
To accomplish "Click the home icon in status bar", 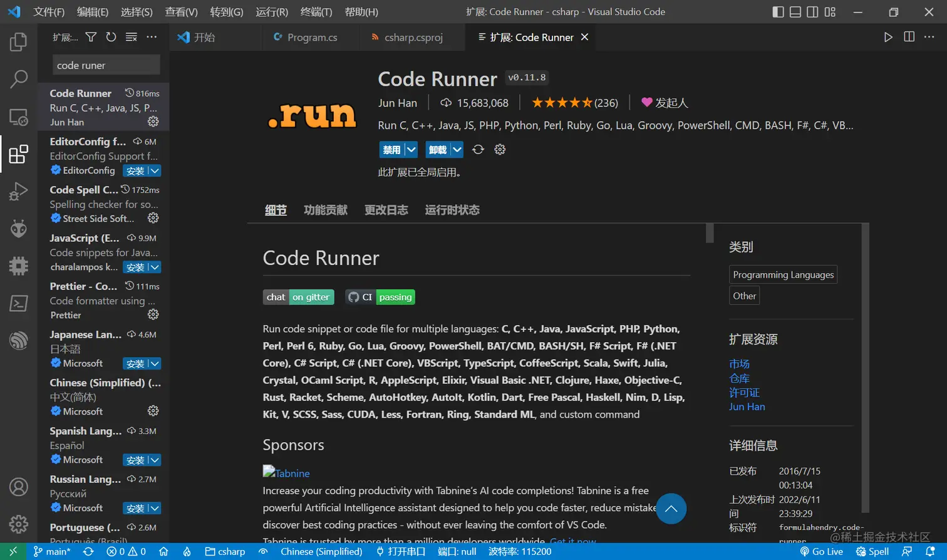I will [x=163, y=551].
